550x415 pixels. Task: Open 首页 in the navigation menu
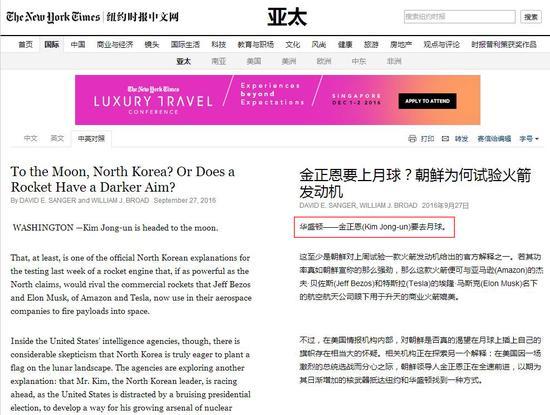click(x=26, y=45)
